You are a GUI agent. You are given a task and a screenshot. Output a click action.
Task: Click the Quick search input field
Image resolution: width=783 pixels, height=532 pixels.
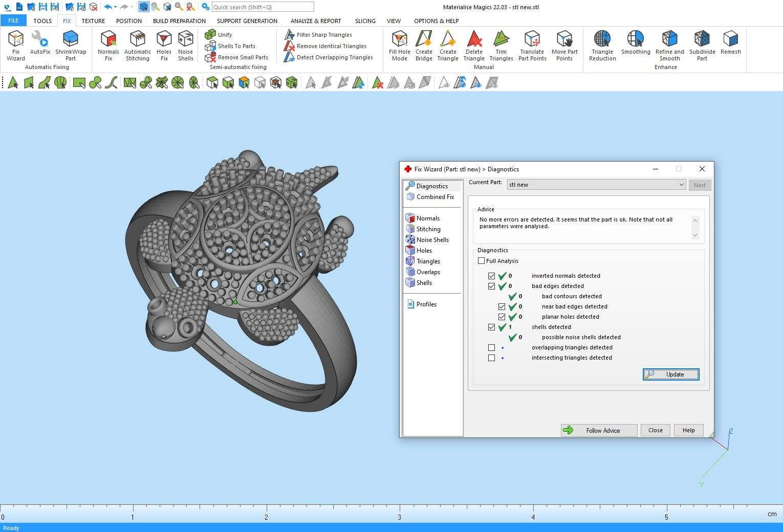[x=263, y=7]
